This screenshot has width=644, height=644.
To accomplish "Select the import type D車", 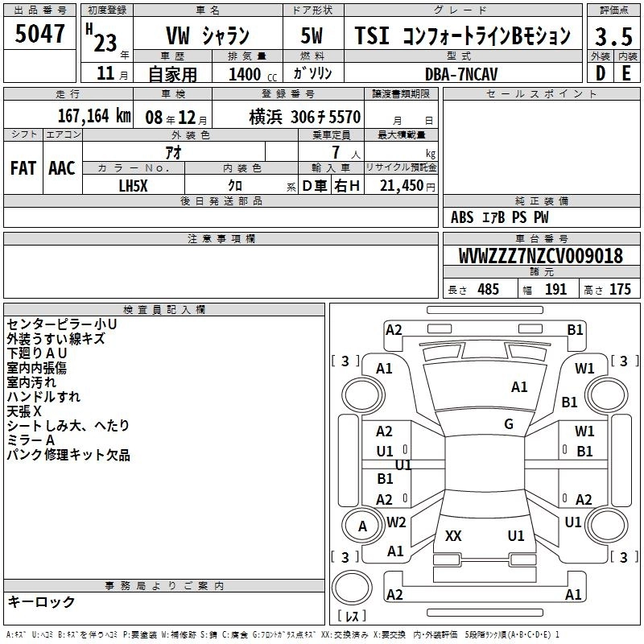I will 315,186.
